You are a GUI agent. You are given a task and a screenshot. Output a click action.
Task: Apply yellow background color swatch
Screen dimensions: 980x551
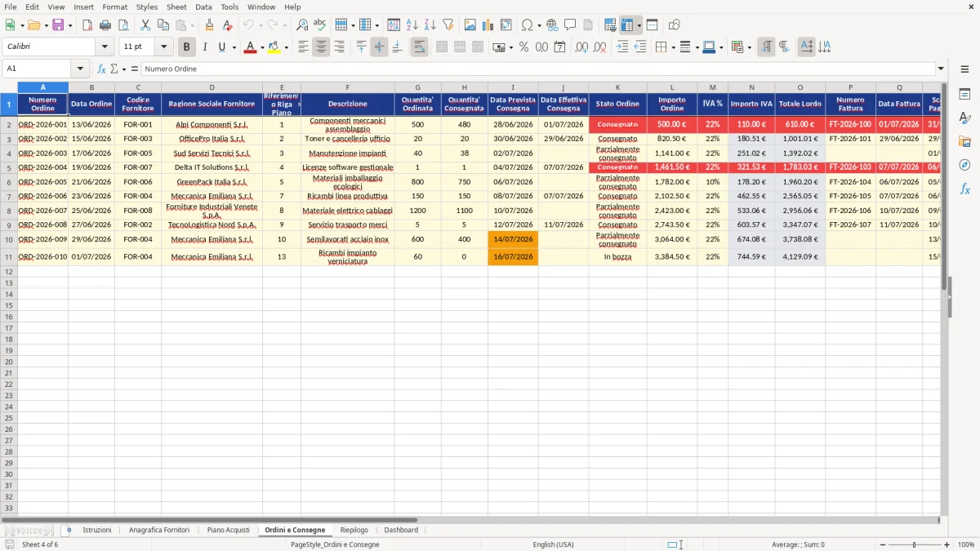click(x=274, y=47)
